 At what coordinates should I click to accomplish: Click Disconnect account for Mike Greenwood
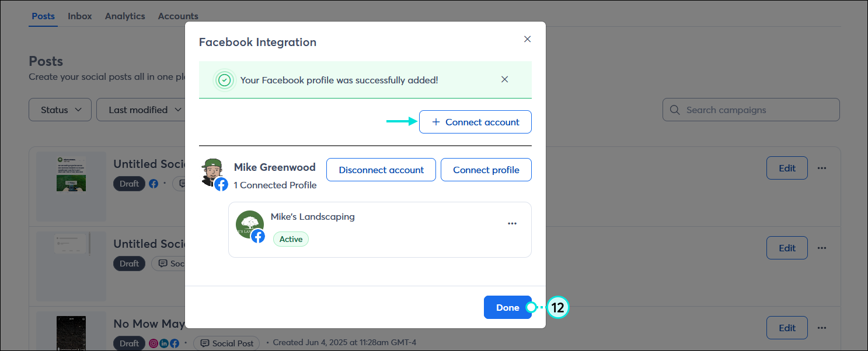pyautogui.click(x=381, y=170)
